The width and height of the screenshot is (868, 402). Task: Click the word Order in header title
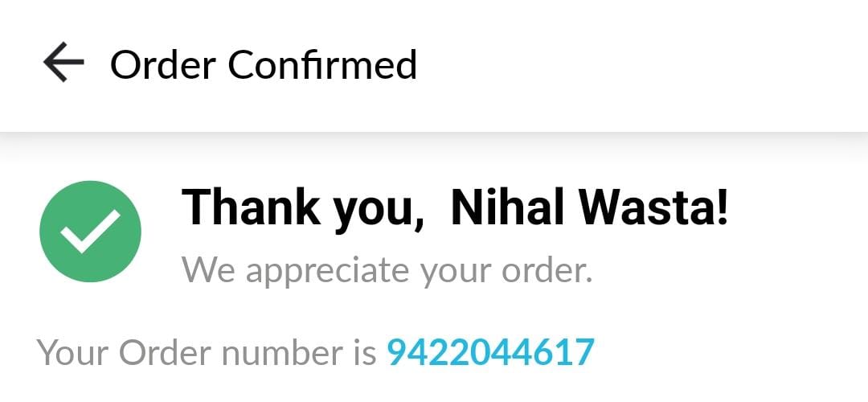click(162, 65)
